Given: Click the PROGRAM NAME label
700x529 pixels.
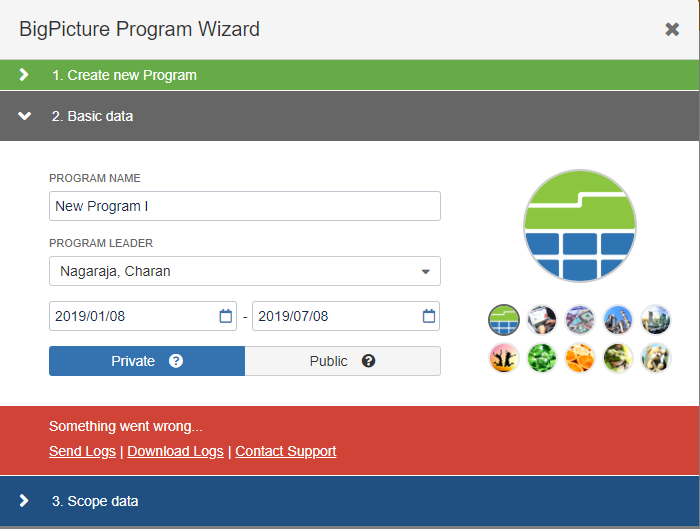Looking at the screenshot, I should [x=95, y=178].
